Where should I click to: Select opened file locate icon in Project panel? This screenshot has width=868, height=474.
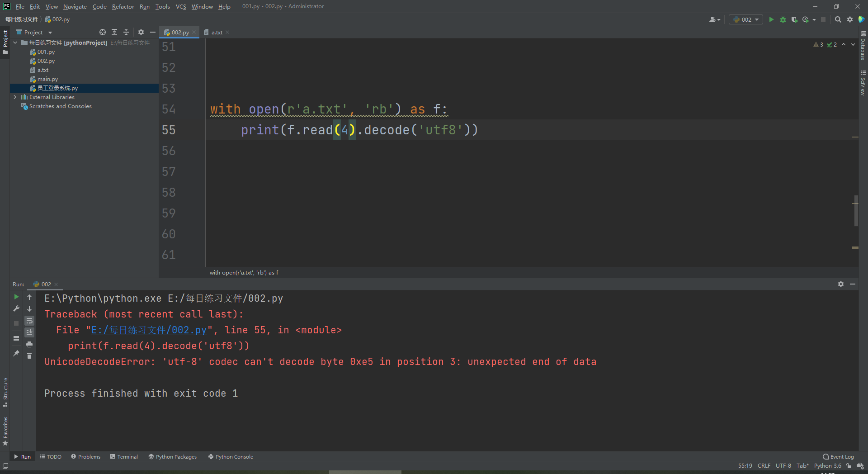(103, 32)
